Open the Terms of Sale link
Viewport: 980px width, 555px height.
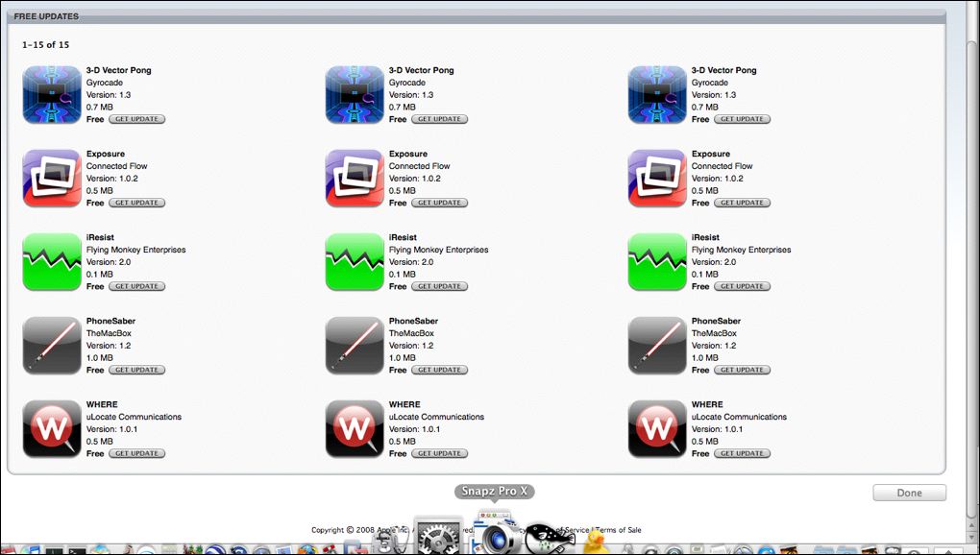pos(619,530)
